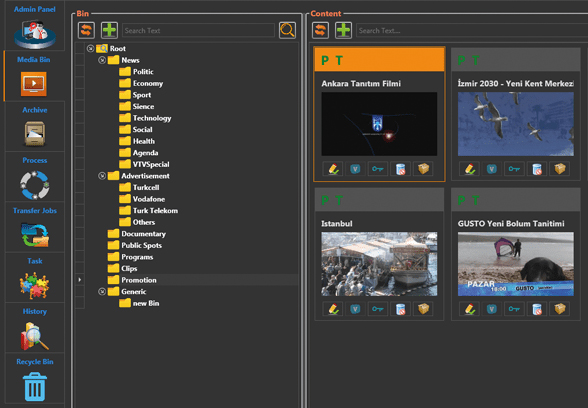Image resolution: width=588 pixels, height=408 pixels.
Task: Click the key icon on Ankara Tanıtım Filmi
Action: 378,169
